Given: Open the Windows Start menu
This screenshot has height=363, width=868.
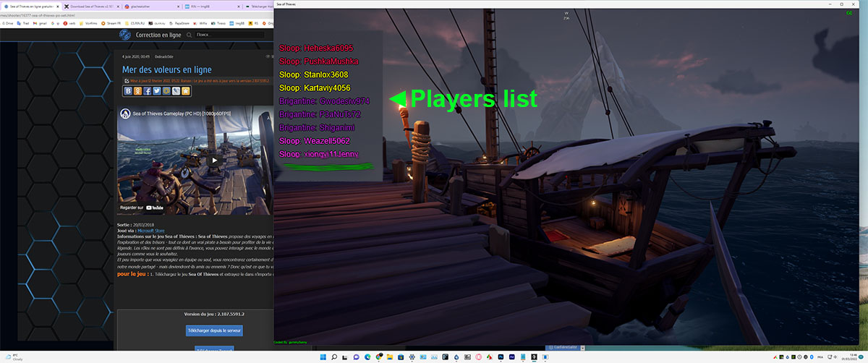Looking at the screenshot, I should click(x=323, y=357).
